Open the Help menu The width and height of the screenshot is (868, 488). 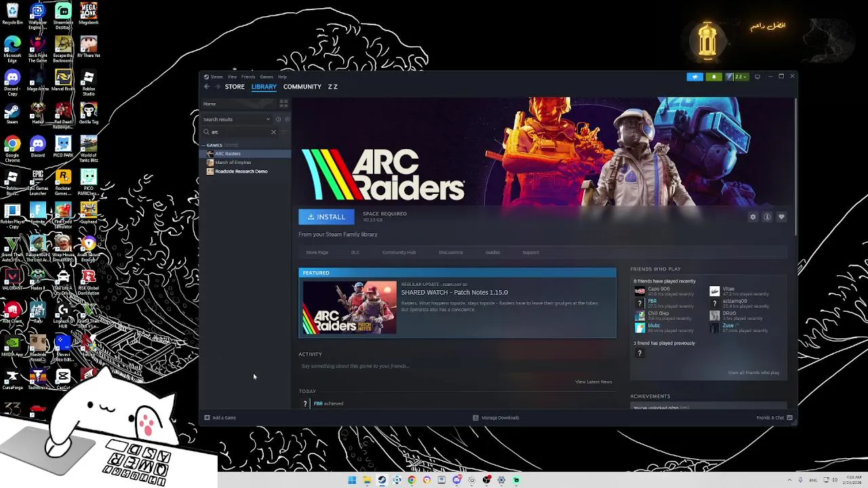click(282, 77)
